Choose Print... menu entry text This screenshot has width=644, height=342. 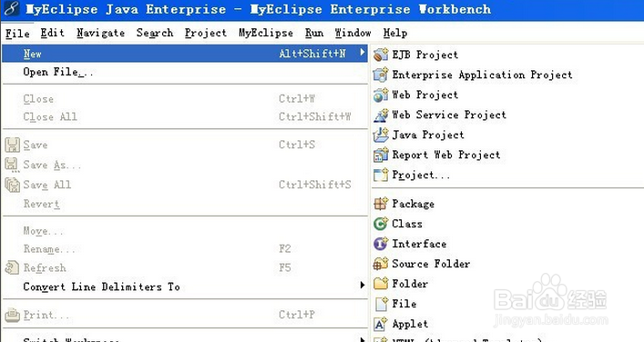(46, 315)
